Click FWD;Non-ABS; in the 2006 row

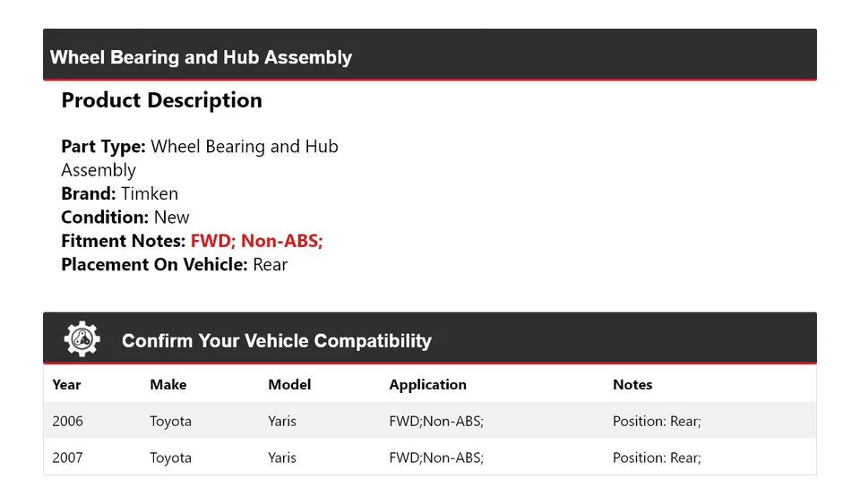[x=436, y=421]
